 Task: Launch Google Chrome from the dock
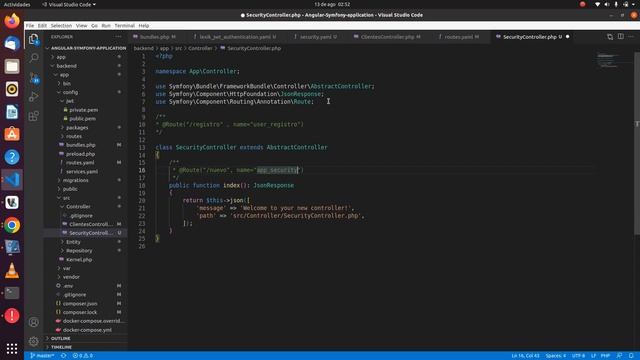pos(12,225)
